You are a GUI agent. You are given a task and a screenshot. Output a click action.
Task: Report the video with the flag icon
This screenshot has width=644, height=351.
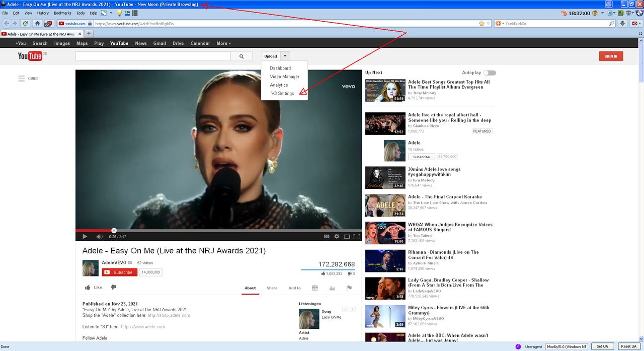tap(349, 288)
